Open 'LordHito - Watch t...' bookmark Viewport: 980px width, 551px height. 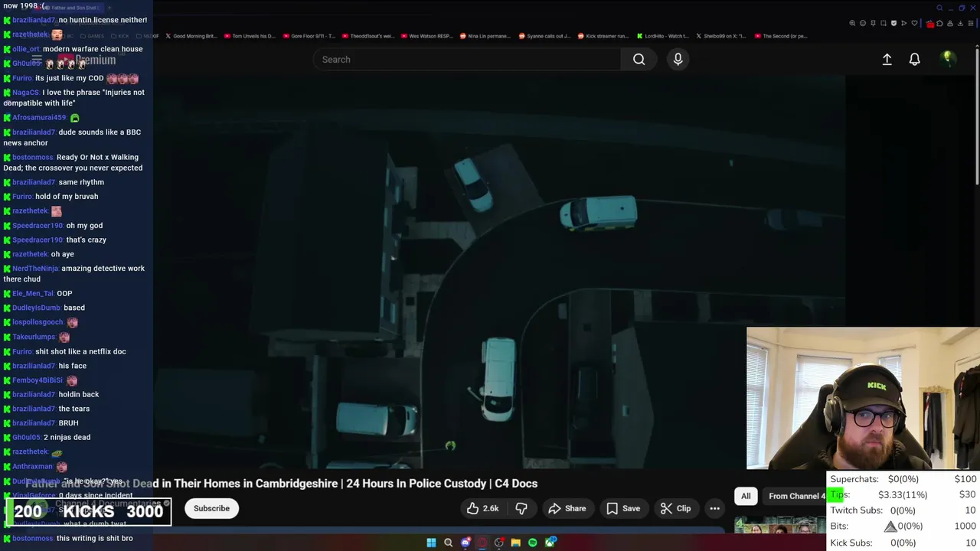663,36
